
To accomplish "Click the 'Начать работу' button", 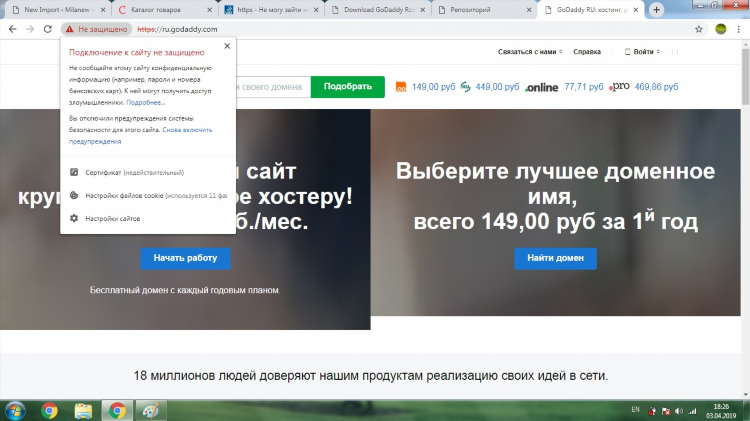I will (185, 258).
